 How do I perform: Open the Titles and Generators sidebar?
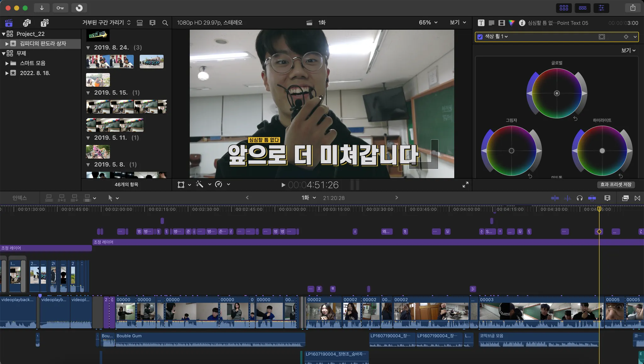point(45,23)
